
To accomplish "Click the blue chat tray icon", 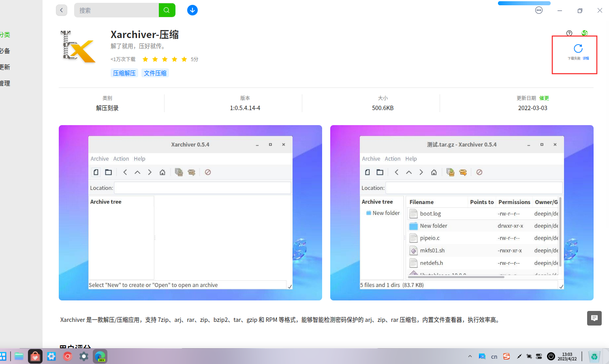I will [482, 356].
